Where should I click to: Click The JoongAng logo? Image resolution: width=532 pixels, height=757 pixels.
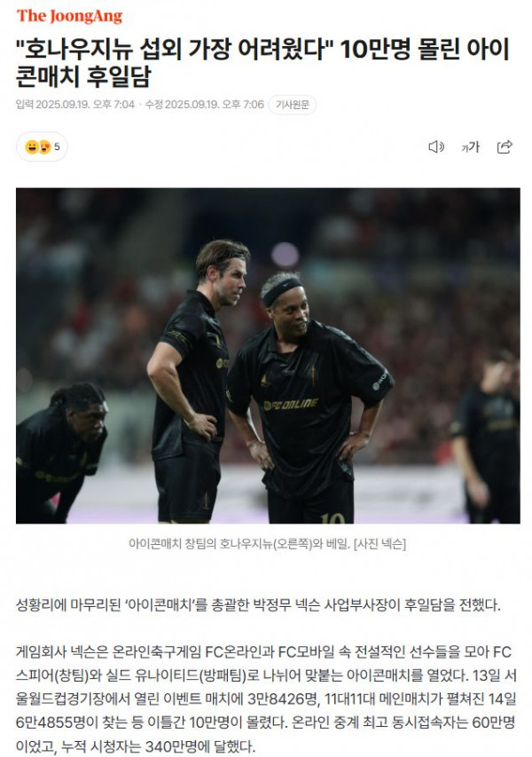coord(69,16)
